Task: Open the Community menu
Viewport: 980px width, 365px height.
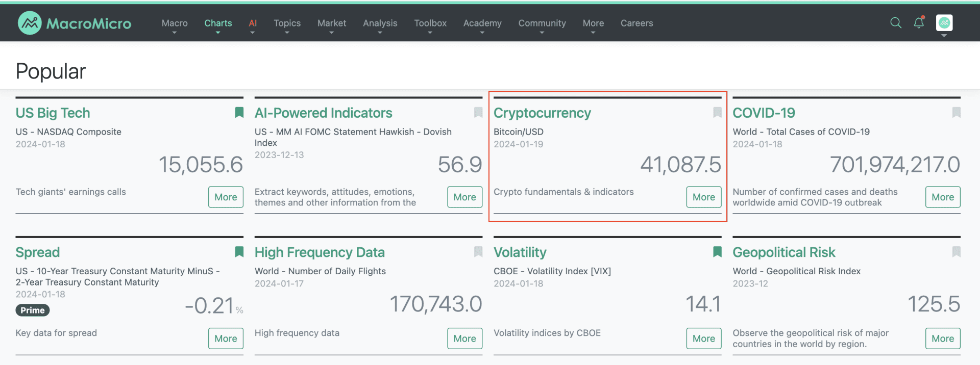Action: (x=542, y=23)
